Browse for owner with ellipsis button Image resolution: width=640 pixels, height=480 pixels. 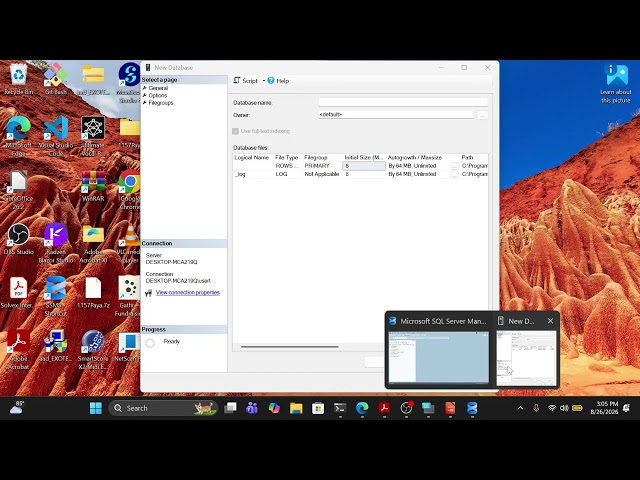point(482,115)
